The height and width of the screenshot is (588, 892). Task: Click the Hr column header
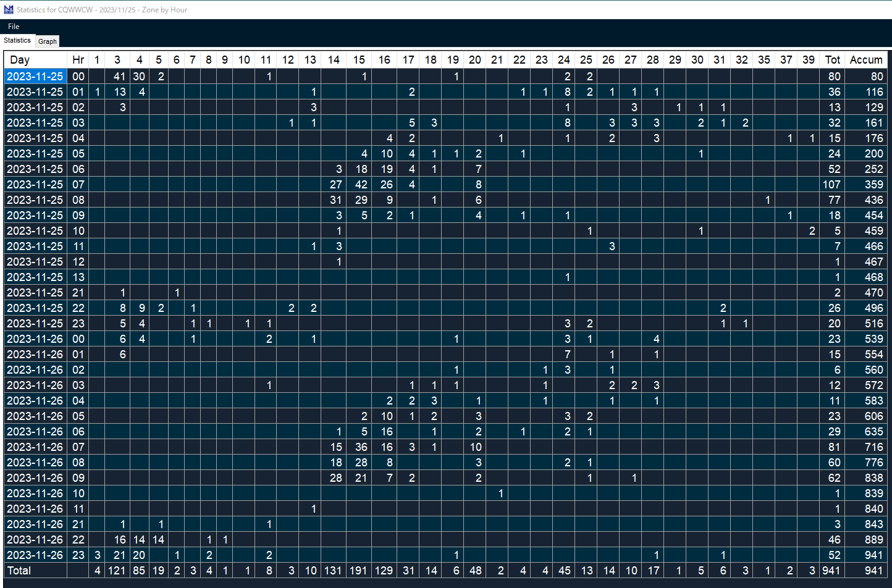click(78, 60)
